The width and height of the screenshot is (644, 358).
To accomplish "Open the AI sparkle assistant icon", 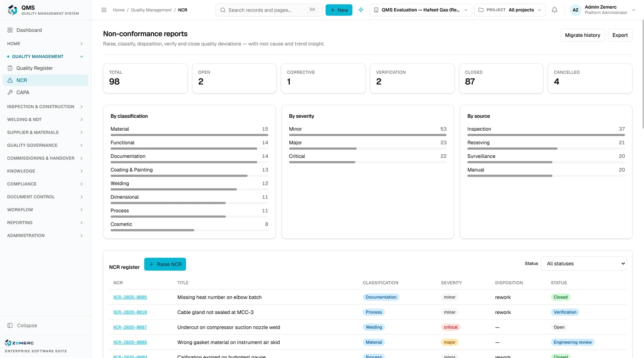I will [361, 10].
